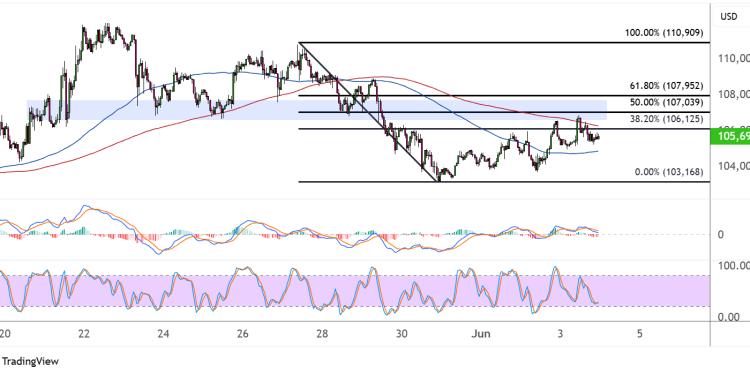Click the stochastic 0.00 scale label
The width and height of the screenshot is (750, 375).
[x=728, y=317]
